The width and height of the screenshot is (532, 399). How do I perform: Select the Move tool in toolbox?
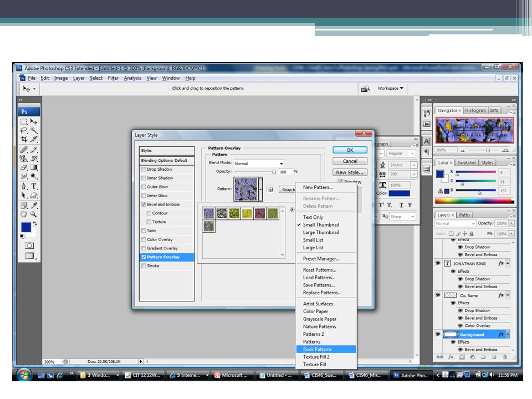pyautogui.click(x=34, y=121)
